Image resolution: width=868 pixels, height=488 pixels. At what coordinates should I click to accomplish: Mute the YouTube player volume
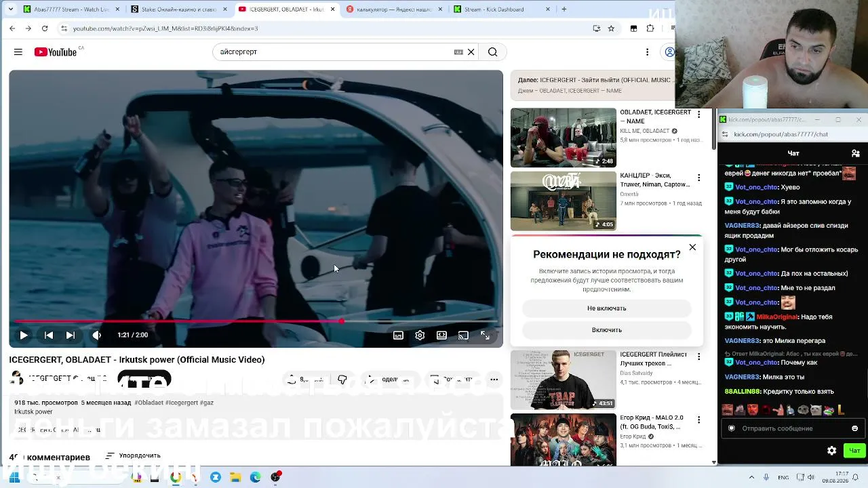[97, 335]
